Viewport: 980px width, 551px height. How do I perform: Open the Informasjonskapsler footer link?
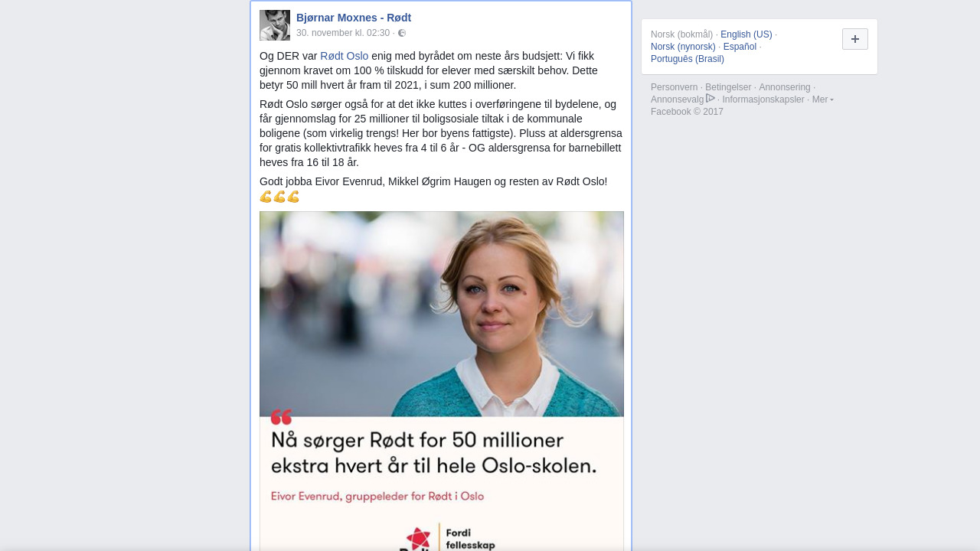pos(763,99)
